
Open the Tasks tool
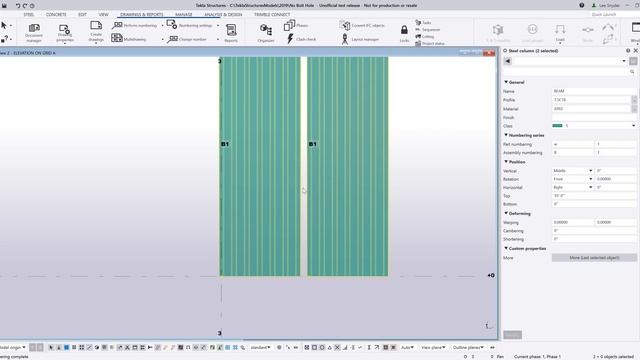click(x=423, y=22)
